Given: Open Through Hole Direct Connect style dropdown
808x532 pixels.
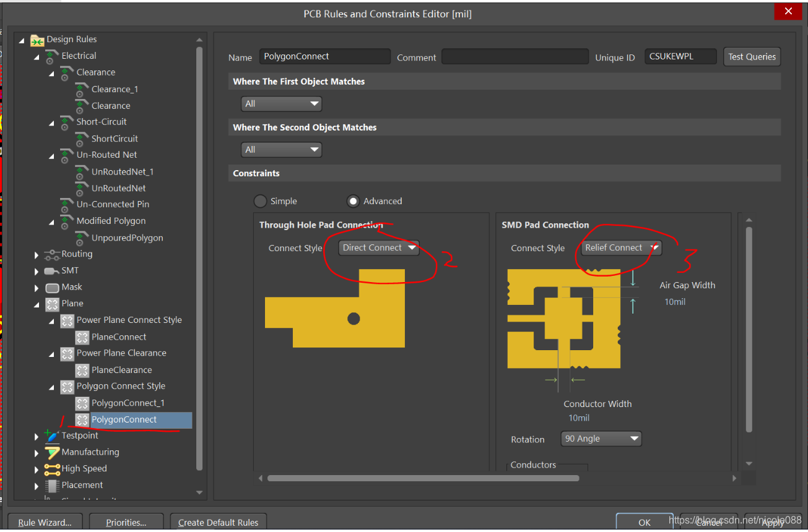Looking at the screenshot, I should click(x=379, y=248).
